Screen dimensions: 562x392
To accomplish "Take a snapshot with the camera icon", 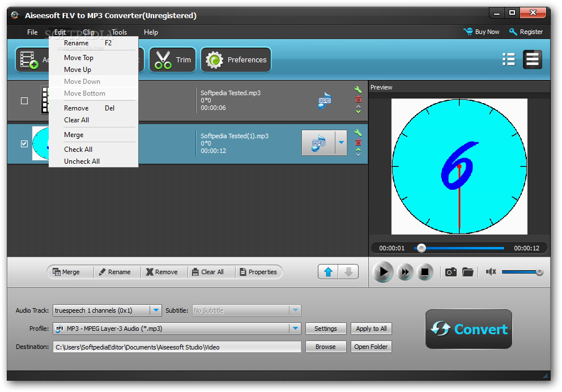I will 450,272.
